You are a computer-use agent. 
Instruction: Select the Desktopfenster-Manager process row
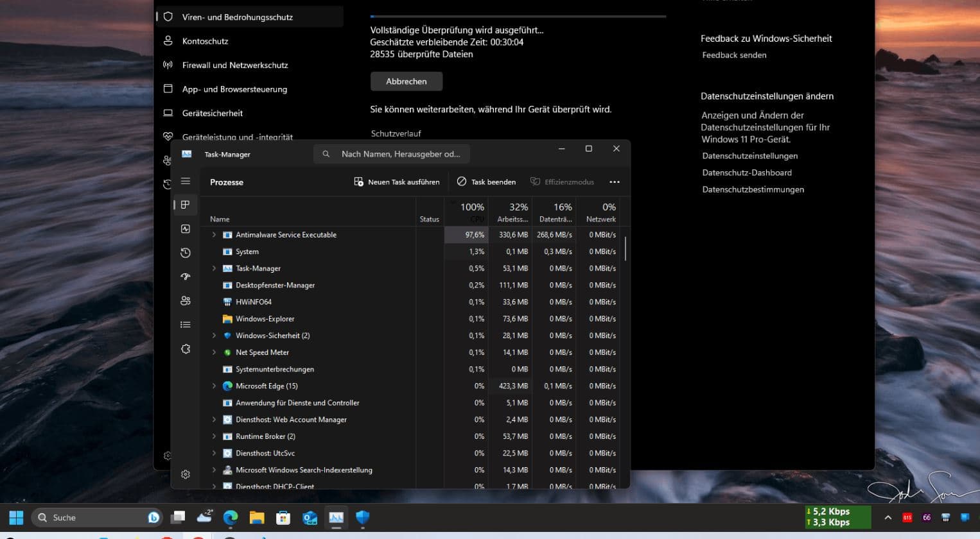410,286
